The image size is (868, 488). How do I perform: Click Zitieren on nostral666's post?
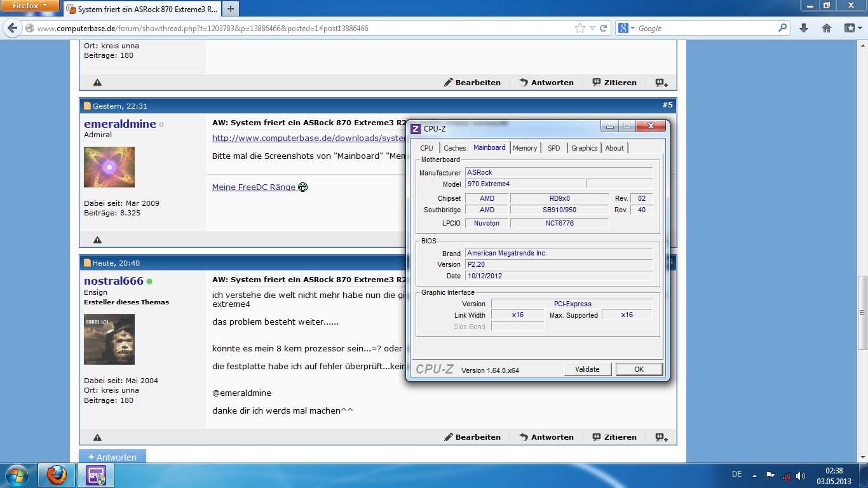click(x=614, y=437)
